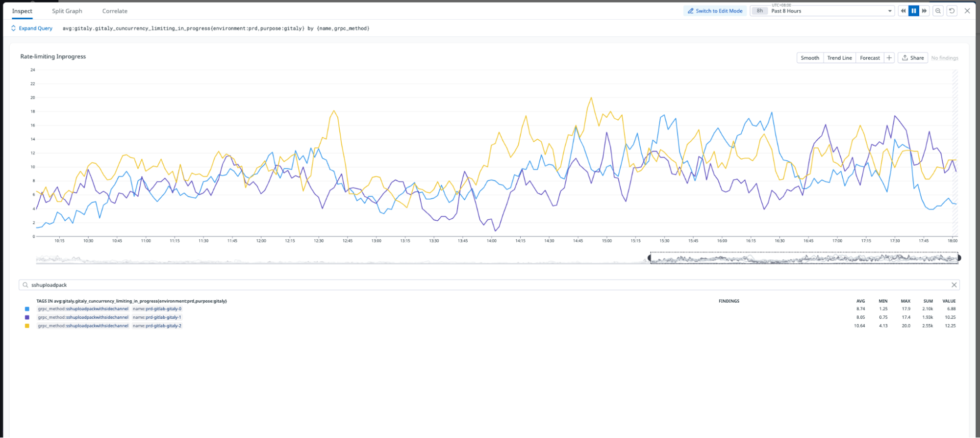Viewport: 980px width, 438px height.
Task: Close the graph inspect panel
Action: click(x=967, y=11)
